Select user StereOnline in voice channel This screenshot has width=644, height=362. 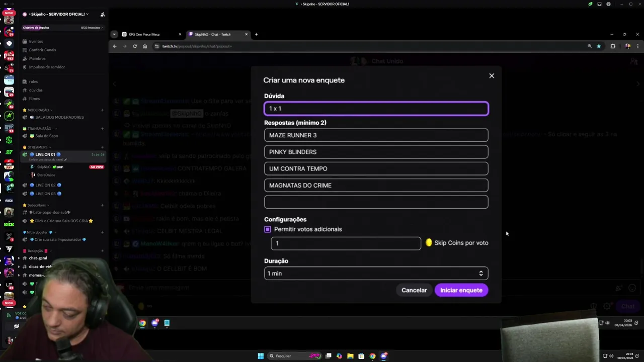pos(46,175)
